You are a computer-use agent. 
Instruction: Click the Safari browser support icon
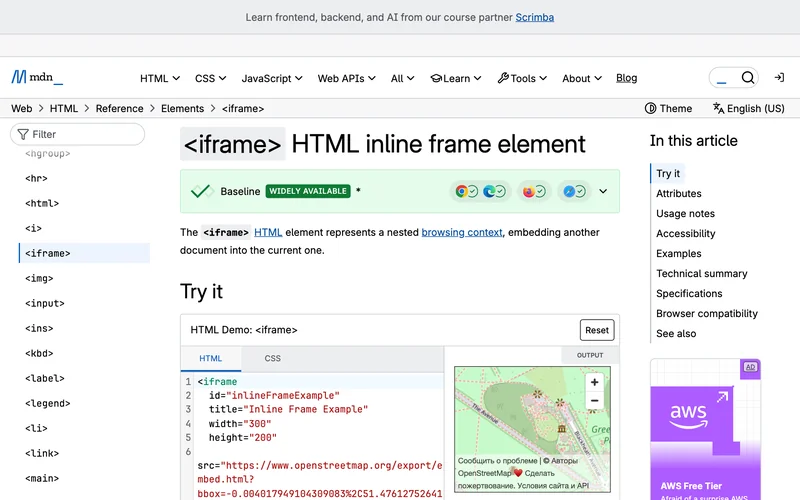[569, 191]
